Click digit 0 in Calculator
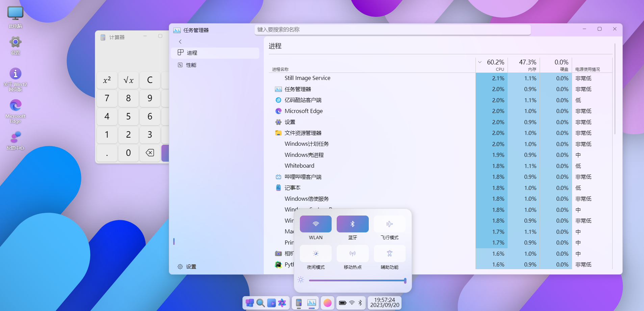Viewport: 644px width, 311px height. click(x=128, y=153)
